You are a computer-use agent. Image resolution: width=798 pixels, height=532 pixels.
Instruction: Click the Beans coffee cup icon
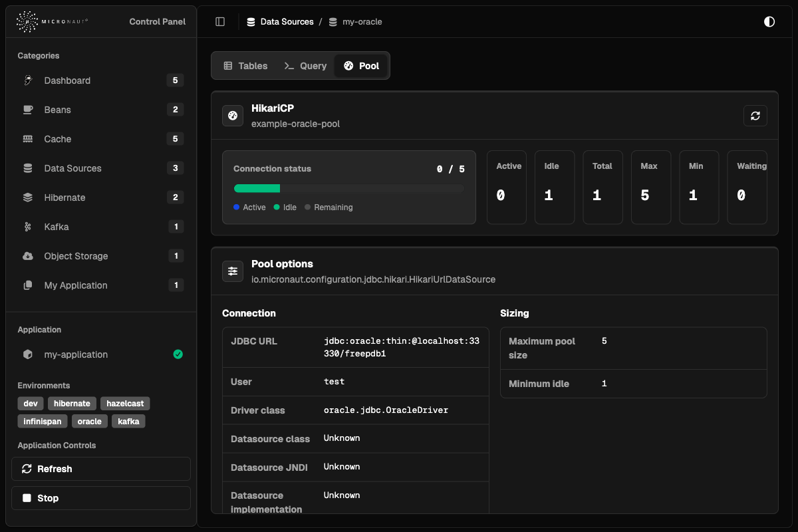pyautogui.click(x=28, y=110)
